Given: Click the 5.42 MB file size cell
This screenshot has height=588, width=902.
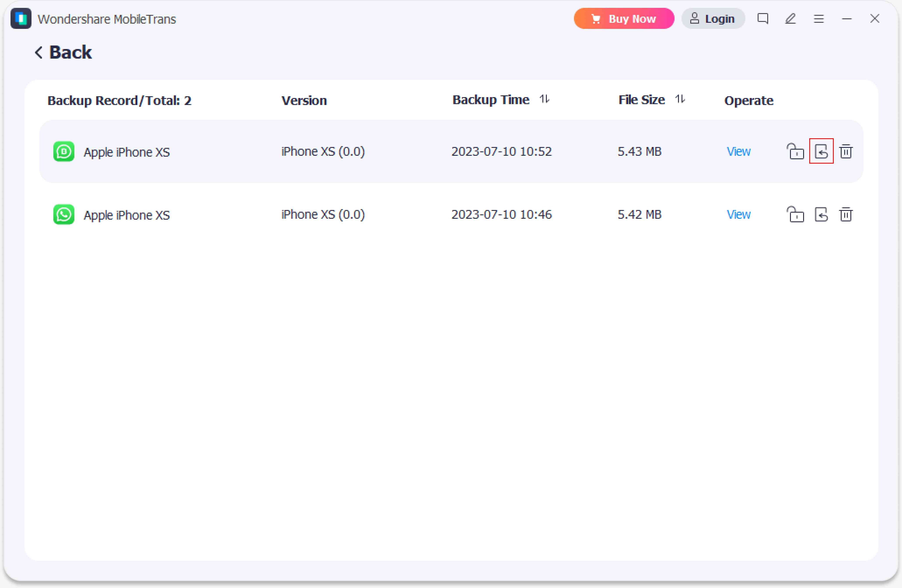Looking at the screenshot, I should (639, 215).
